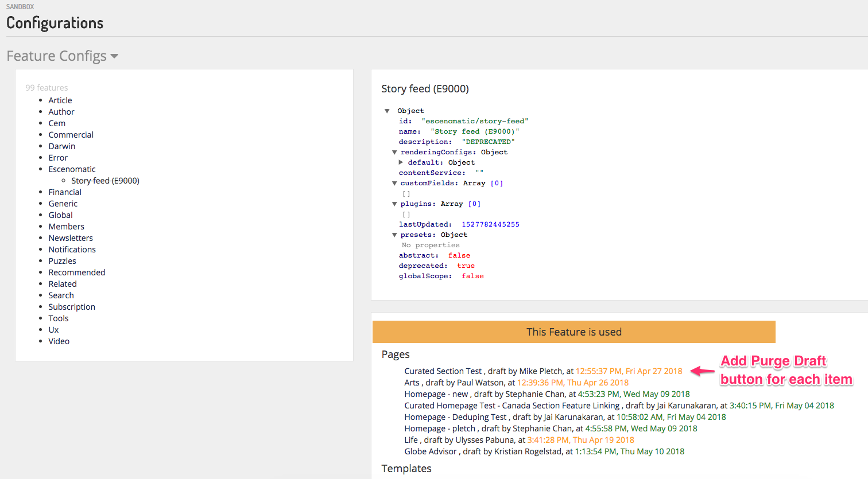
Task: Open the Ux feature group
Action: click(53, 330)
